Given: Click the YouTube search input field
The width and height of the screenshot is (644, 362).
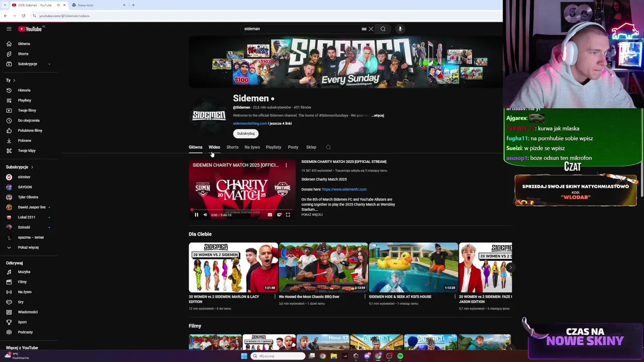Looking at the screenshot, I should coord(302,29).
